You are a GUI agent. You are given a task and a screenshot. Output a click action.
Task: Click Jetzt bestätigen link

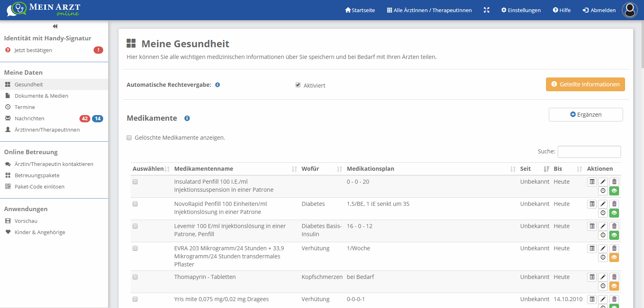coord(33,50)
